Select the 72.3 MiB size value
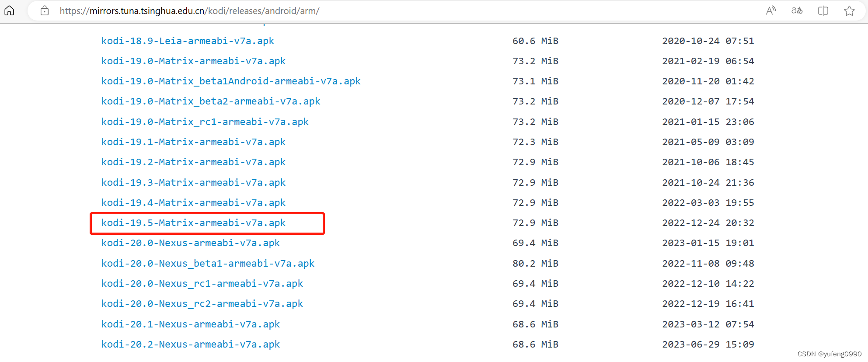Viewport: 868px width, 362px height. [x=535, y=142]
